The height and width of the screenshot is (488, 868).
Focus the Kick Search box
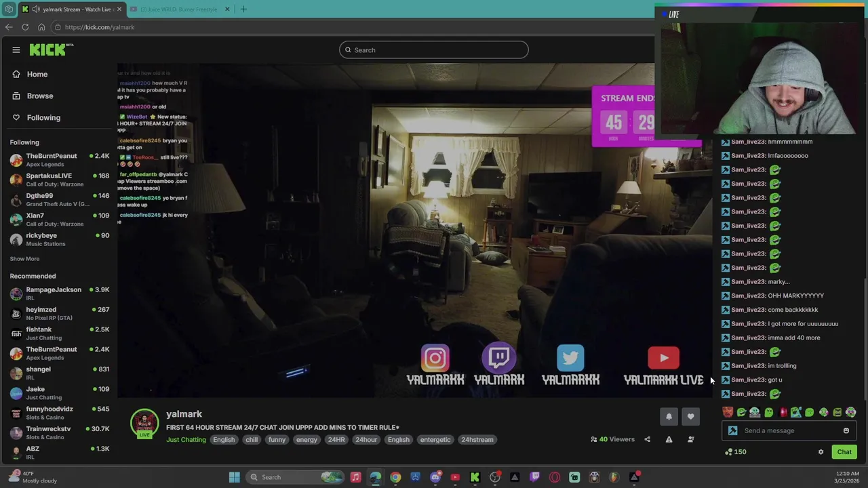tap(434, 49)
